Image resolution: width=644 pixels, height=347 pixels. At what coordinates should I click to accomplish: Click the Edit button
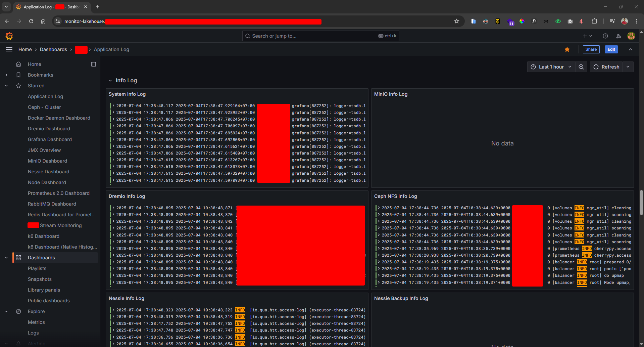(611, 49)
